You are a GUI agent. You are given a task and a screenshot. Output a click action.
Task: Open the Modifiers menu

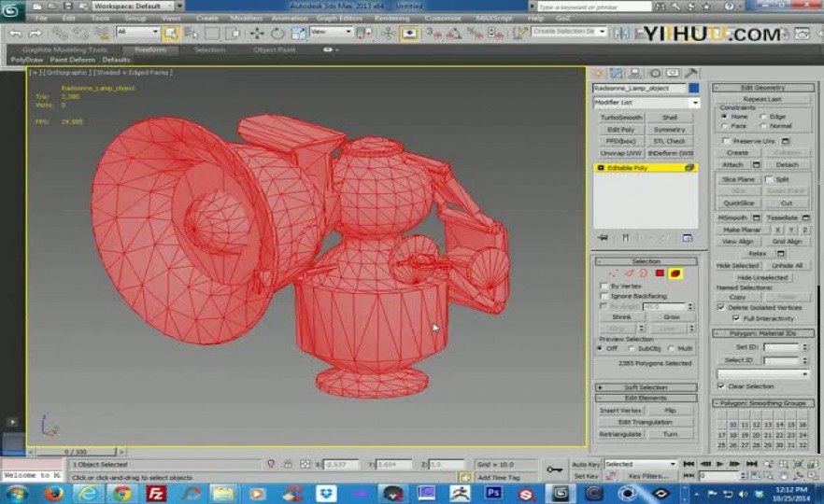click(246, 19)
